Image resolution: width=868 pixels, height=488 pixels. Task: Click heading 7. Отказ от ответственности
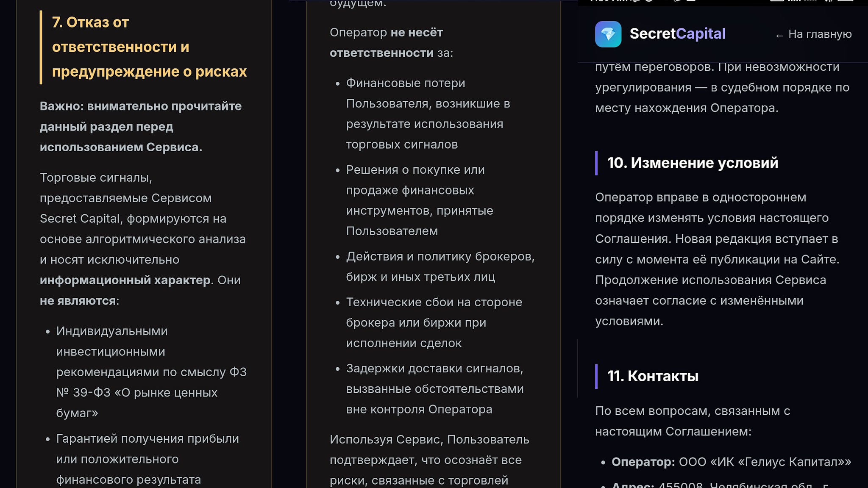[149, 47]
